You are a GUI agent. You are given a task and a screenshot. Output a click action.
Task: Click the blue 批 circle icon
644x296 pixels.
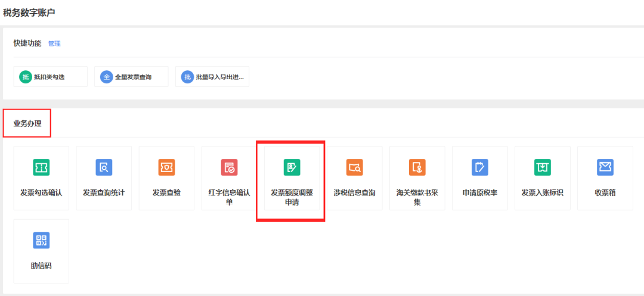coord(187,77)
